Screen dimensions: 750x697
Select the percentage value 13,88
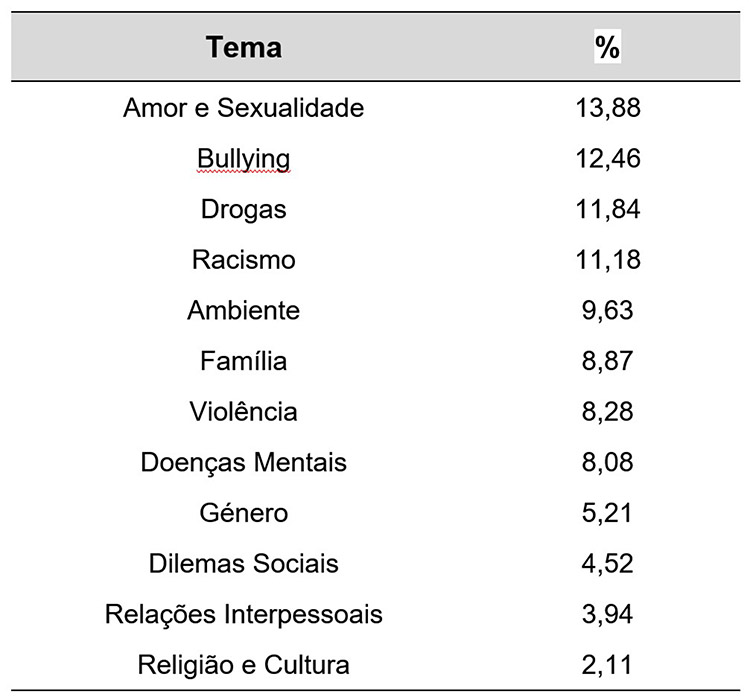pos(607,107)
